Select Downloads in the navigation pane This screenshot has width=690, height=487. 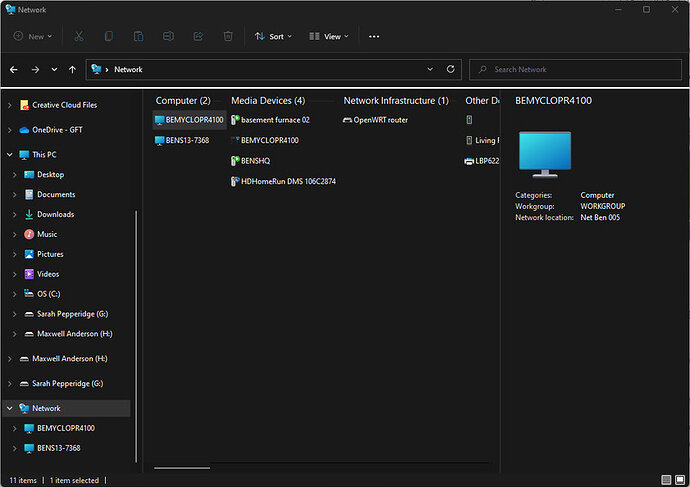coord(55,214)
